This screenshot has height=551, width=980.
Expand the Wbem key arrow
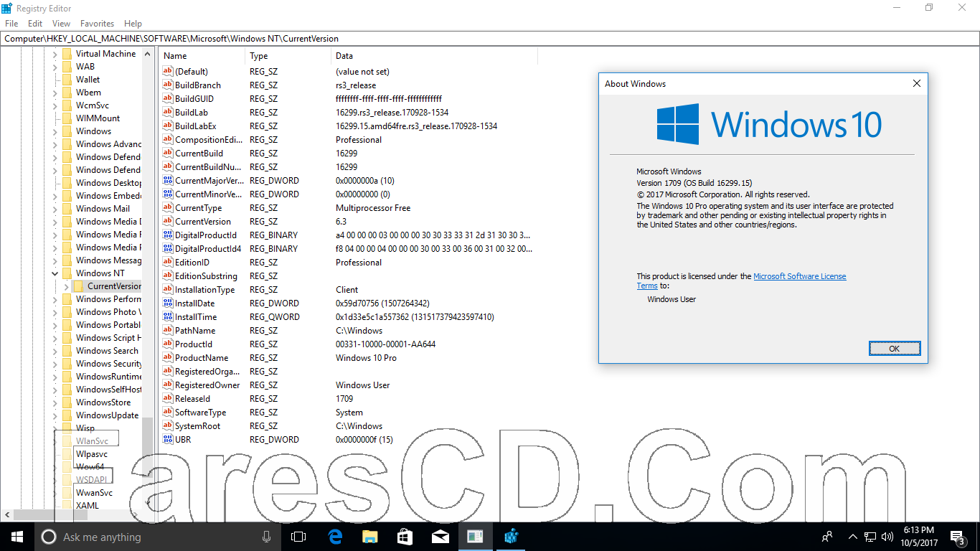point(55,93)
